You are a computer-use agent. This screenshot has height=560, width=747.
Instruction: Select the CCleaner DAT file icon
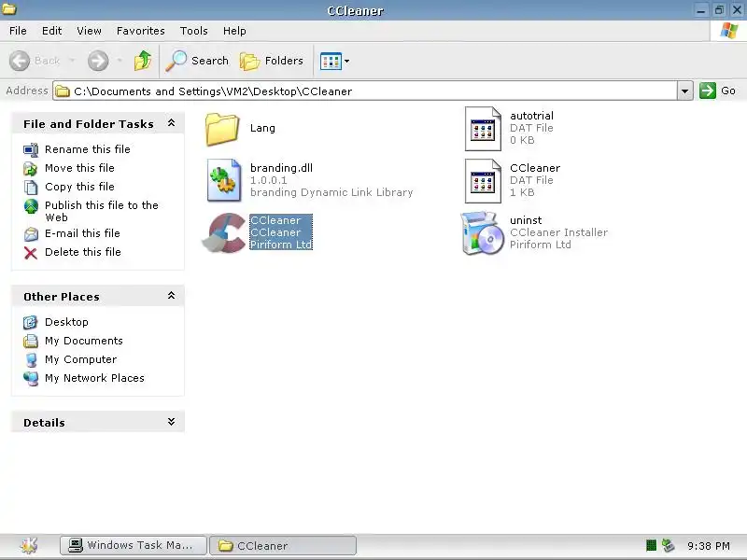point(483,181)
